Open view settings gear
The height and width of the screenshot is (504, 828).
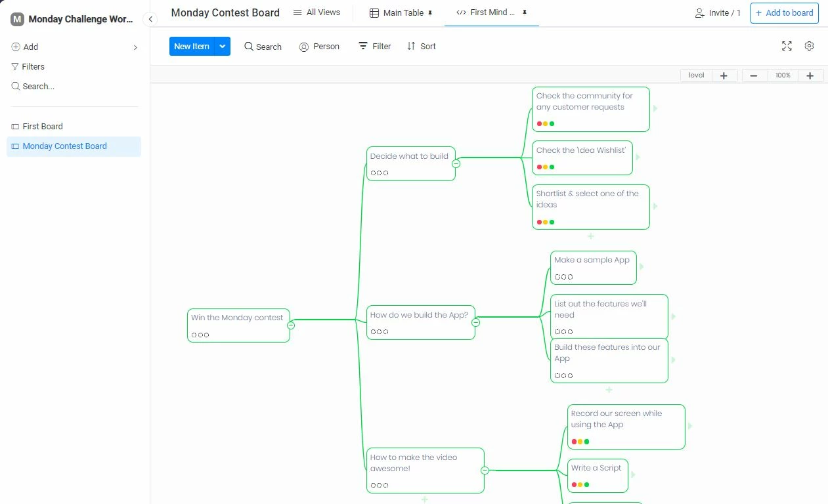[x=809, y=46]
